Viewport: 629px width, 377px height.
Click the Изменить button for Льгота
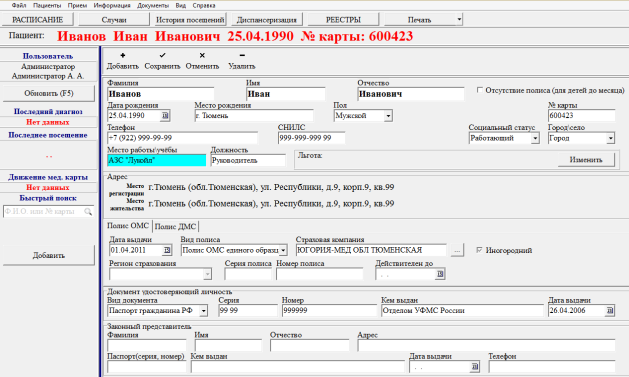[x=586, y=160]
